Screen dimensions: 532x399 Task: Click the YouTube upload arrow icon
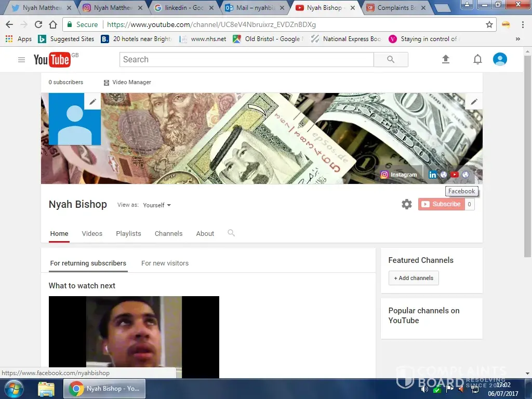click(x=446, y=60)
